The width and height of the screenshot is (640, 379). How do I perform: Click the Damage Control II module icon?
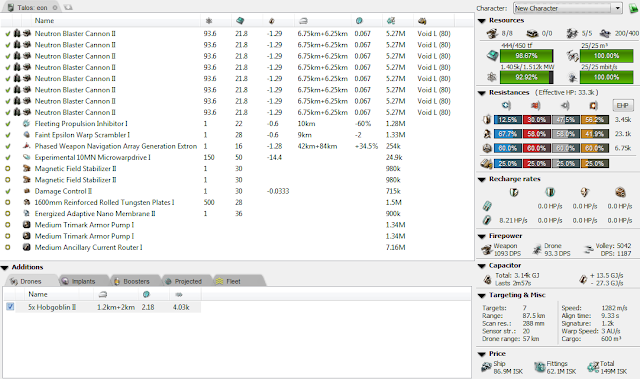coord(27,191)
